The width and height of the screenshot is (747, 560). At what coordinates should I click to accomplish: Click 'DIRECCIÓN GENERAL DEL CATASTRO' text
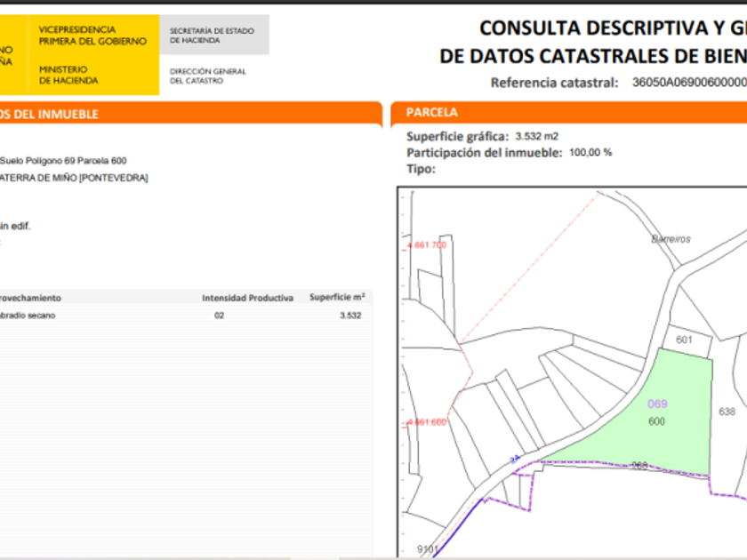(208, 76)
